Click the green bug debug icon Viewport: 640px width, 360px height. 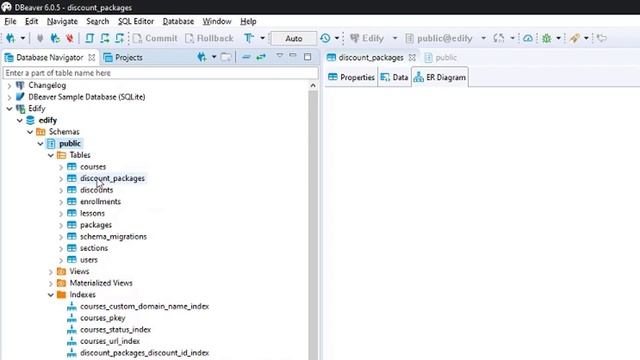coord(547,38)
